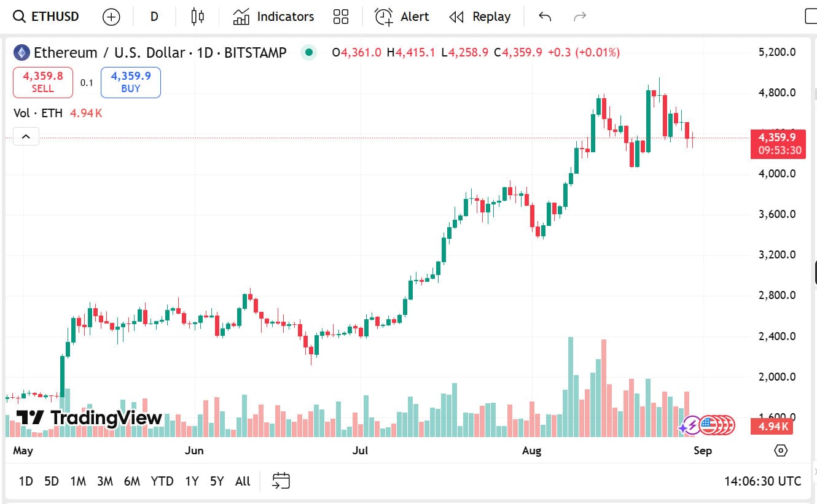
Task: Start bar Replay mode
Action: click(480, 17)
